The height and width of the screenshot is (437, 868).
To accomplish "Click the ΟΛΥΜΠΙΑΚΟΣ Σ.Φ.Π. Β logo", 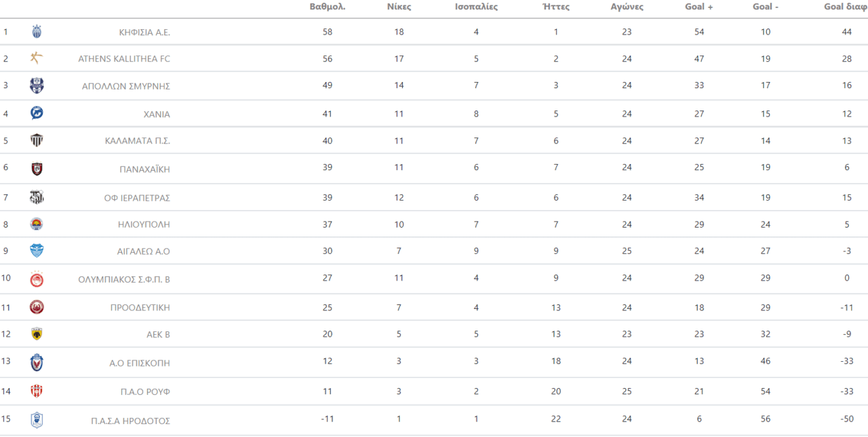I will [x=37, y=278].
